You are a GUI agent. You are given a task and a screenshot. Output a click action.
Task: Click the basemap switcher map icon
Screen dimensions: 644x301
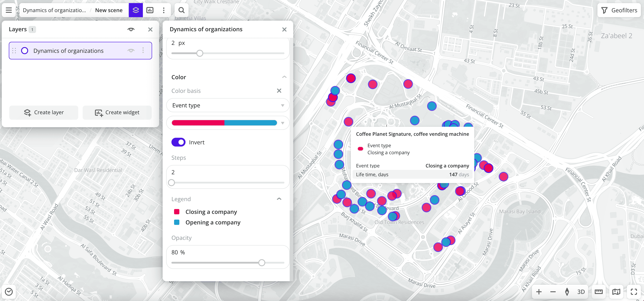(616, 291)
